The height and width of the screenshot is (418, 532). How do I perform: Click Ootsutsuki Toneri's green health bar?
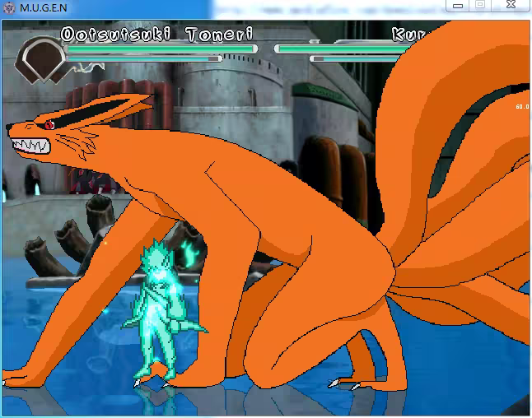click(x=161, y=49)
